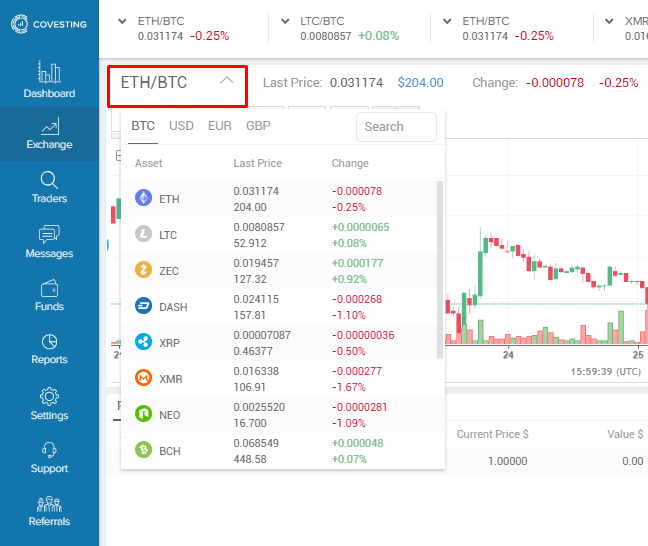Click the $204.00 last price value
This screenshot has height=546, width=648.
coord(420,83)
